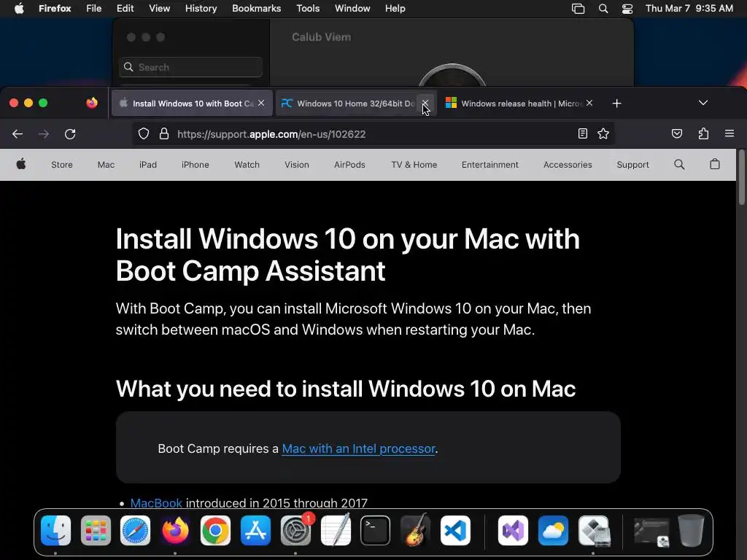Viewport: 747px width, 560px height.
Task: Open Save to Pocket icon
Action: (x=676, y=134)
